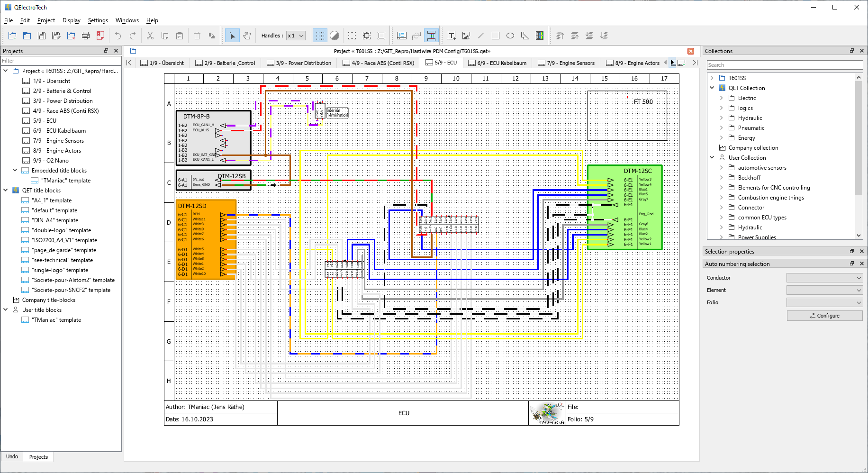Collapse the QET title blocks node
This screenshot has width=868, height=473.
tap(6, 190)
